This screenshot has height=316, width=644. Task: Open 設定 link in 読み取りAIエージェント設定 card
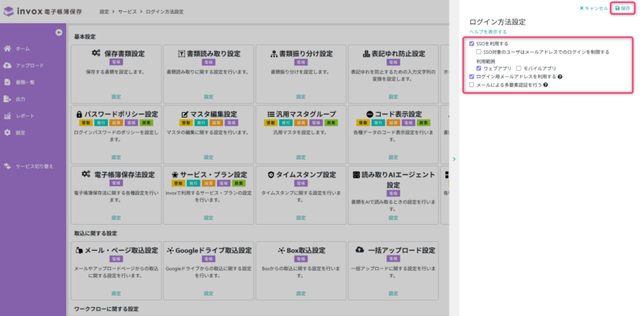point(394,218)
